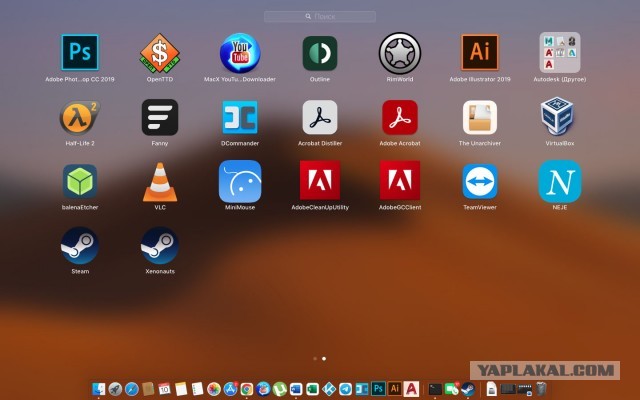The width and height of the screenshot is (640, 400).
Task: Open Adobe Photoshop CC 2019 in Launchpad
Action: [x=80, y=52]
